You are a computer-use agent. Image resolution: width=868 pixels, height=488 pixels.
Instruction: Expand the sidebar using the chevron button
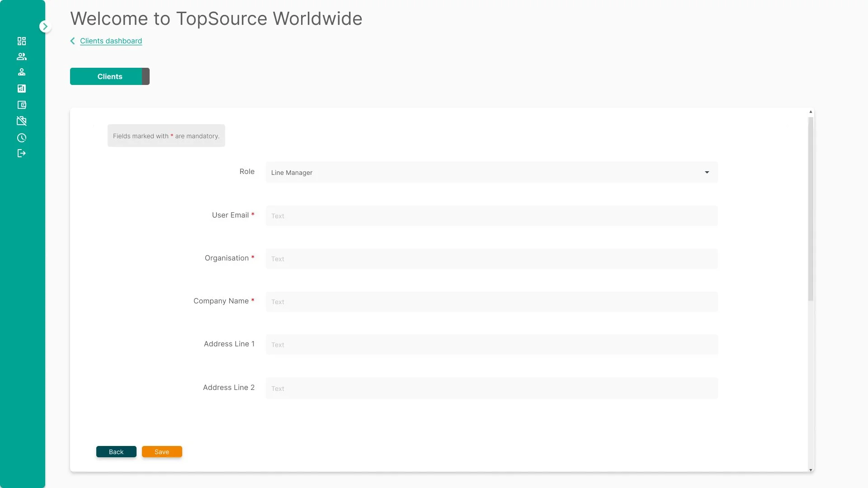[x=45, y=26]
